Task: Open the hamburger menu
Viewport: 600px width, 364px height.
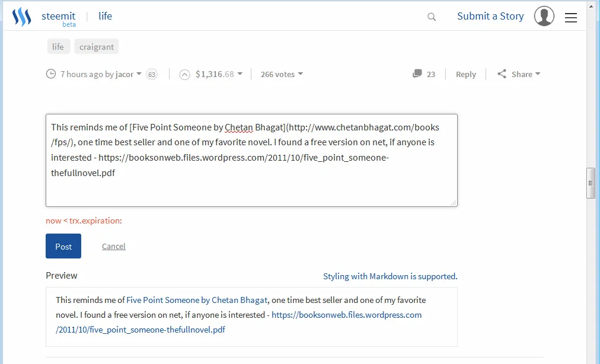Action: [x=570, y=17]
